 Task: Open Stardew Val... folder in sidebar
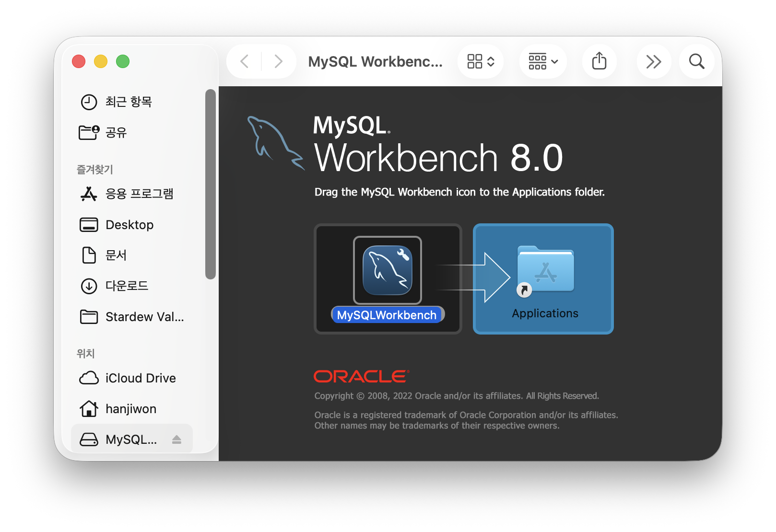[x=132, y=317]
